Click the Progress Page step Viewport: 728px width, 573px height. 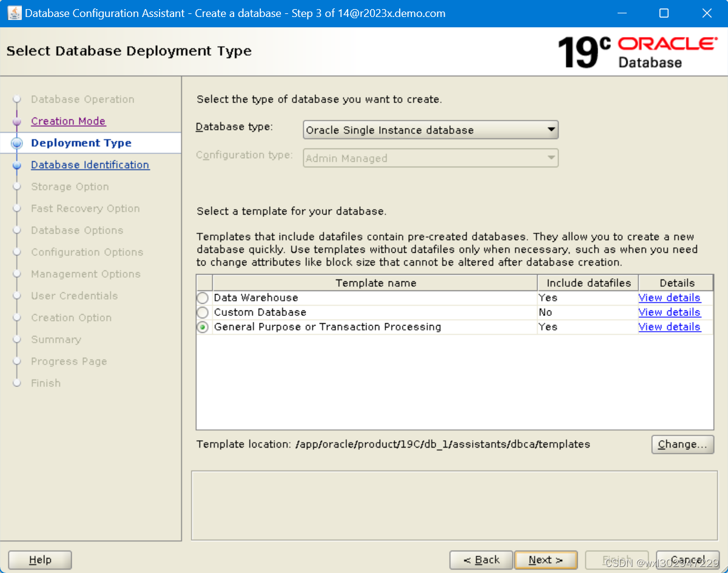(x=69, y=361)
